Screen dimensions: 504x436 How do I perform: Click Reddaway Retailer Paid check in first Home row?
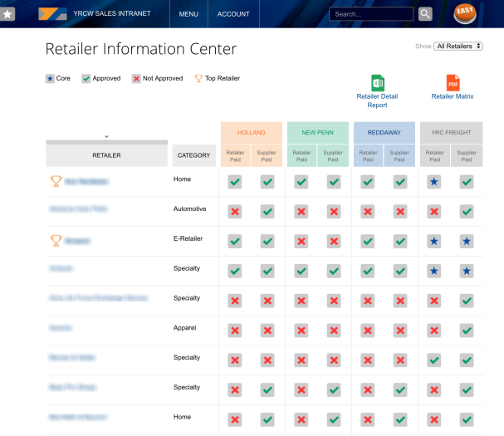[x=368, y=182]
